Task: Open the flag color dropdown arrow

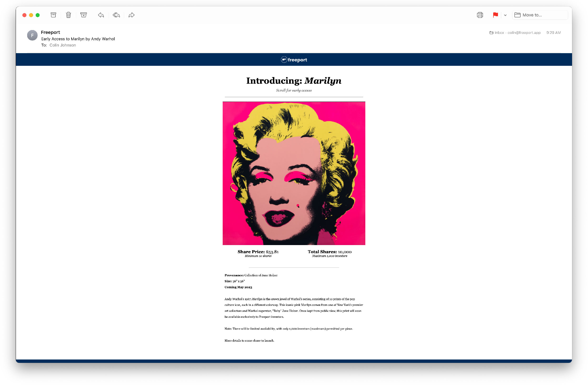Action: (505, 15)
